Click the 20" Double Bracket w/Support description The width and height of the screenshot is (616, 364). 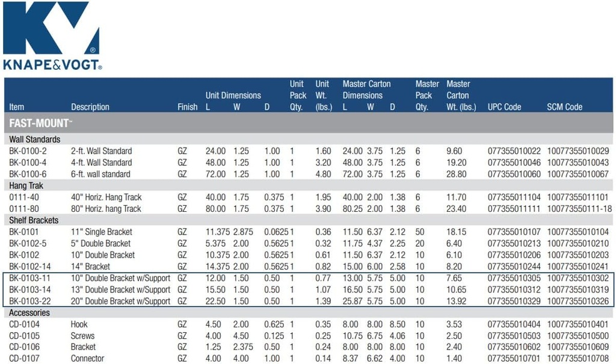pyautogui.click(x=120, y=301)
